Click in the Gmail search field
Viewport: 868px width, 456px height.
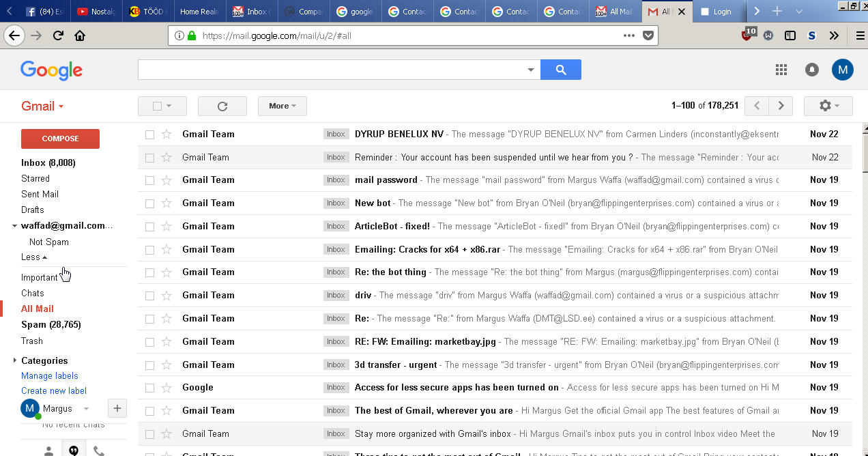(331, 70)
